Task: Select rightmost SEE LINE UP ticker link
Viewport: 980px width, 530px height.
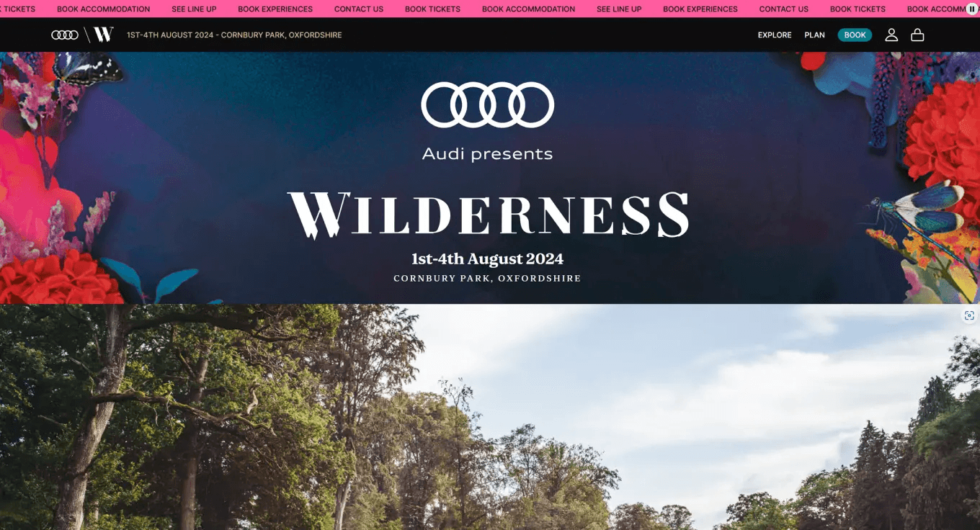Action: click(x=619, y=9)
